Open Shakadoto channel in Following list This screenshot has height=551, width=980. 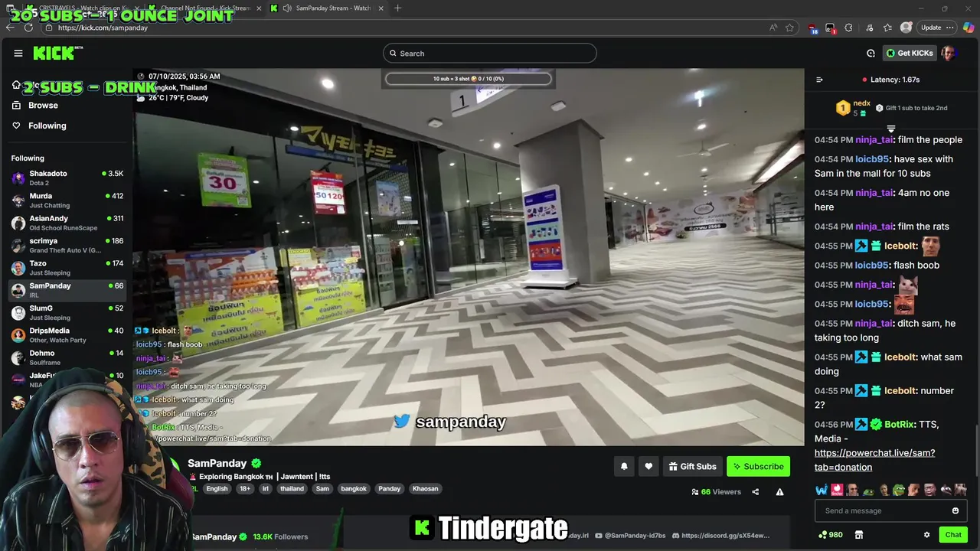coord(67,178)
